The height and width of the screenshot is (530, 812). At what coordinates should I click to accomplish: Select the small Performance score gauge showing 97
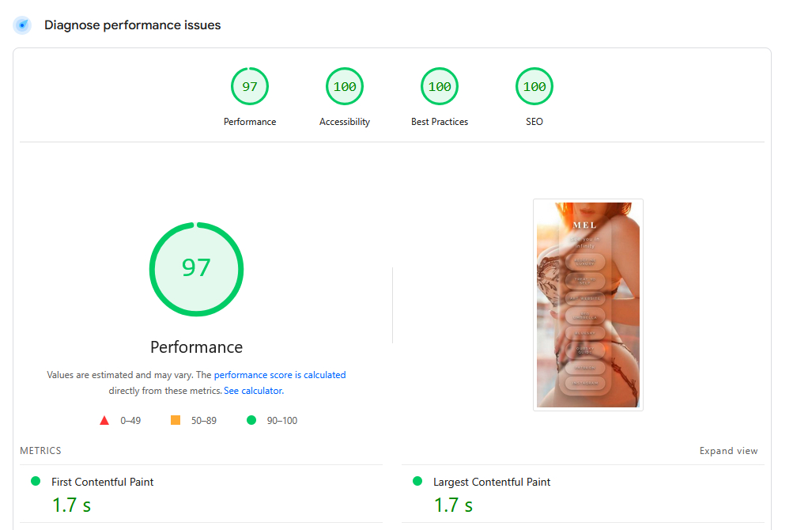coord(250,87)
